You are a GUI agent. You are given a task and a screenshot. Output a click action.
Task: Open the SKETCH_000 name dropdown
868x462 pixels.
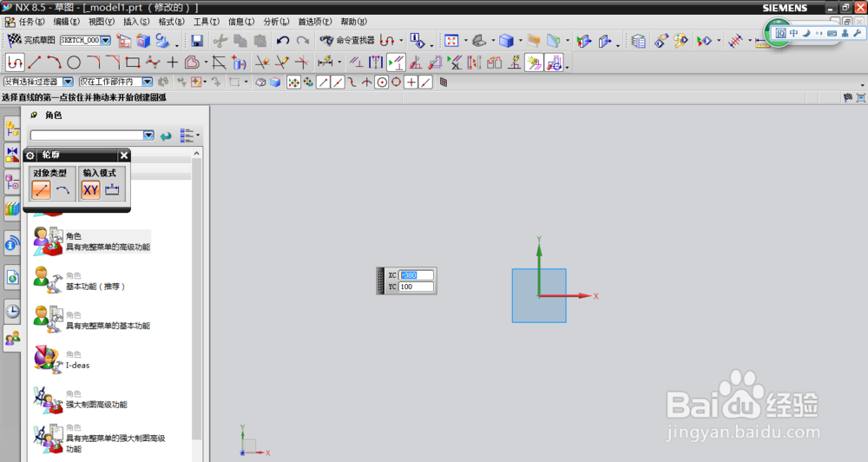tap(106, 41)
